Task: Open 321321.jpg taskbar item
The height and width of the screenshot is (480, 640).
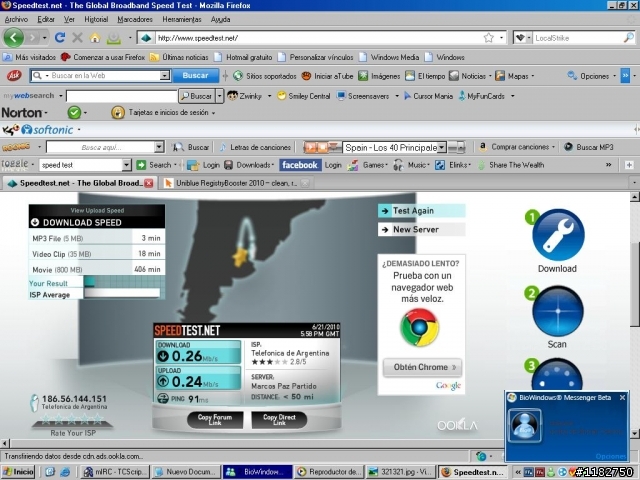Action: (400, 472)
